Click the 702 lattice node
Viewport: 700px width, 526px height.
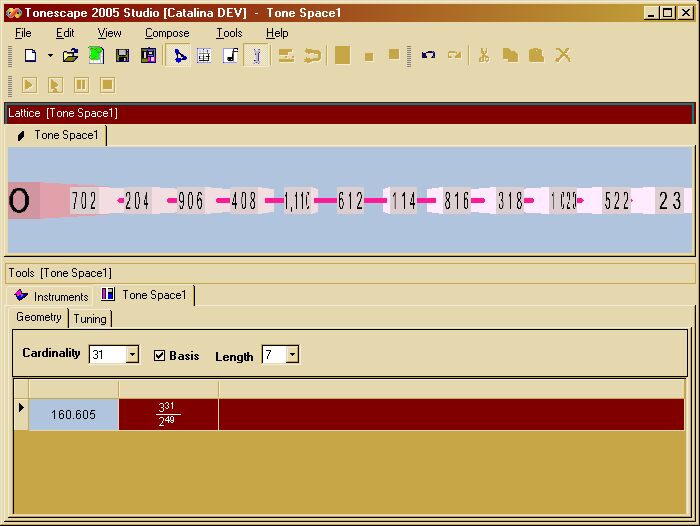tap(84, 200)
